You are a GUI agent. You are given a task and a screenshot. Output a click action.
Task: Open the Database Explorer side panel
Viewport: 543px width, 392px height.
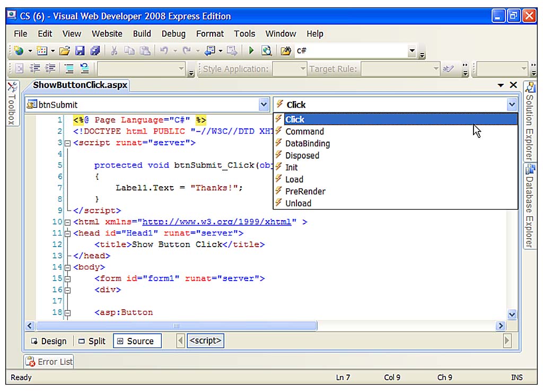530,206
